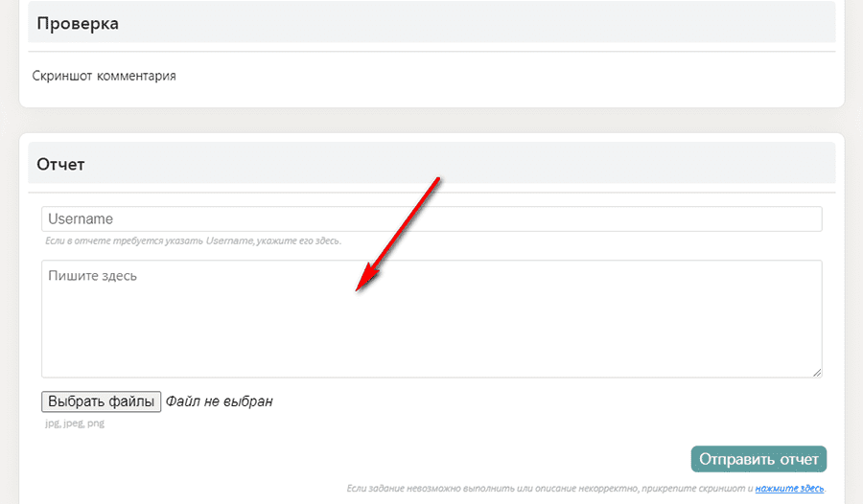Screen dimensions: 863x504
Task: Select the "Скриншот комментария" text
Action: pos(104,76)
